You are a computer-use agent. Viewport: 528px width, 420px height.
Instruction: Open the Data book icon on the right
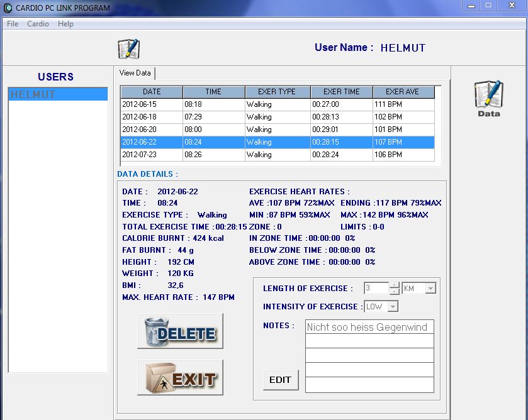(x=488, y=99)
